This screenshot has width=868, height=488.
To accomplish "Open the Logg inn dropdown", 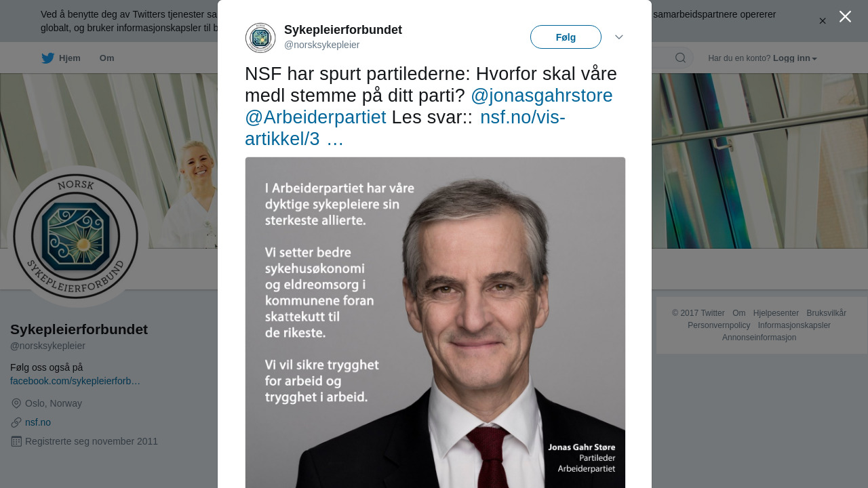I will 795,58.
